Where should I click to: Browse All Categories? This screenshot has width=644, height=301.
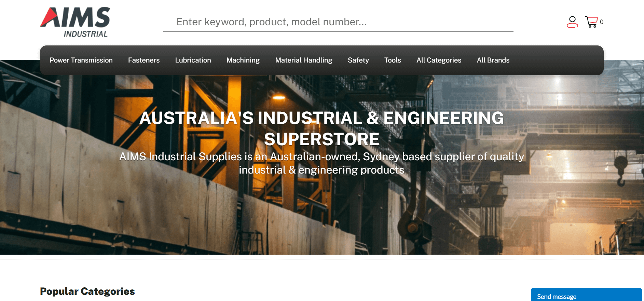point(439,60)
